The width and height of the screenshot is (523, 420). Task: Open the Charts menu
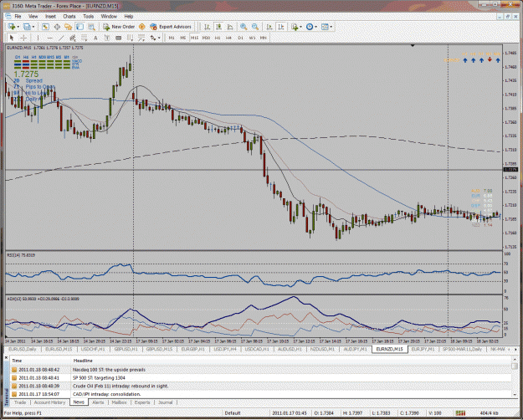69,17
